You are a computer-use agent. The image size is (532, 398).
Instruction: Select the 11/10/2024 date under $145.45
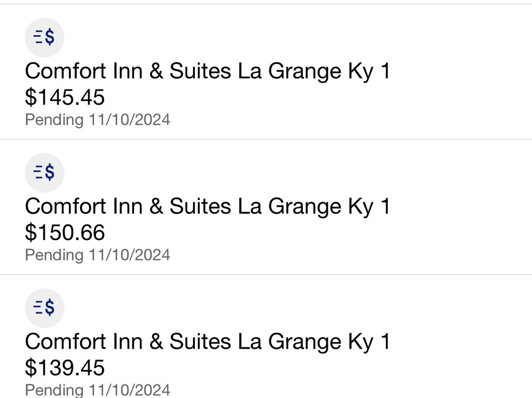click(130, 120)
